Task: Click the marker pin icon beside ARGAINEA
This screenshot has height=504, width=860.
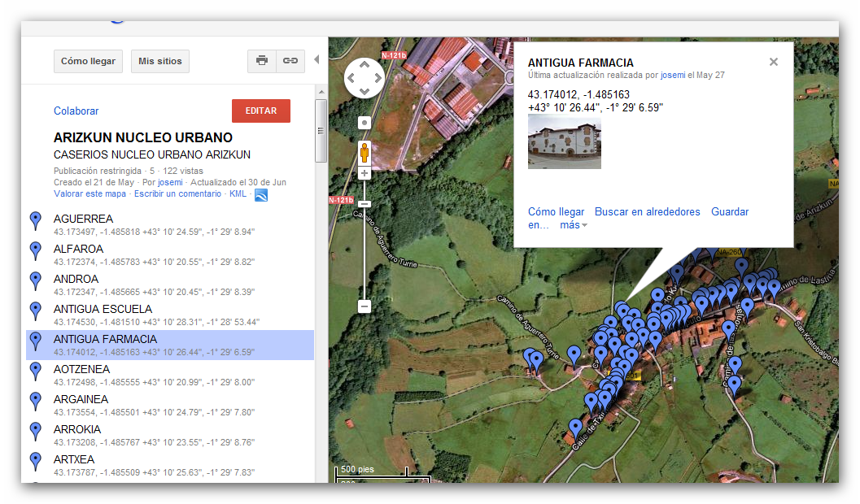Action: coord(36,402)
